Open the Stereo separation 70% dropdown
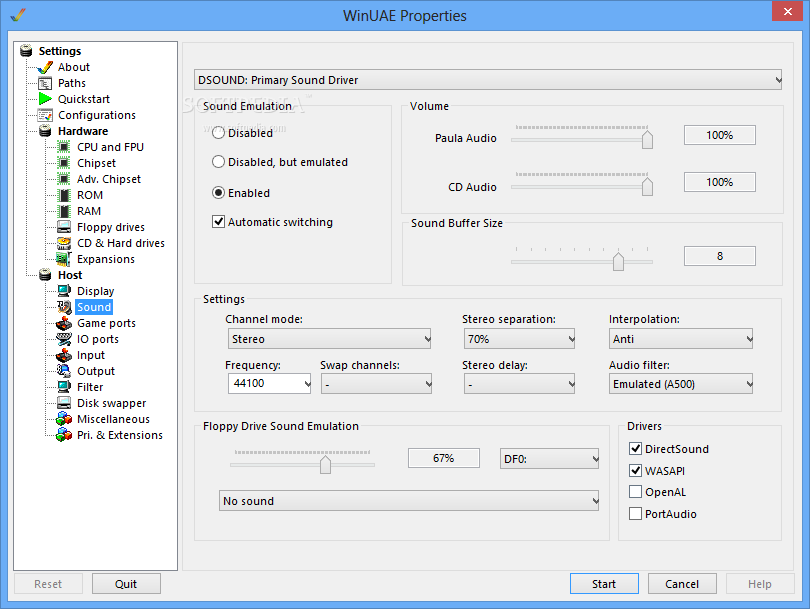 click(519, 339)
